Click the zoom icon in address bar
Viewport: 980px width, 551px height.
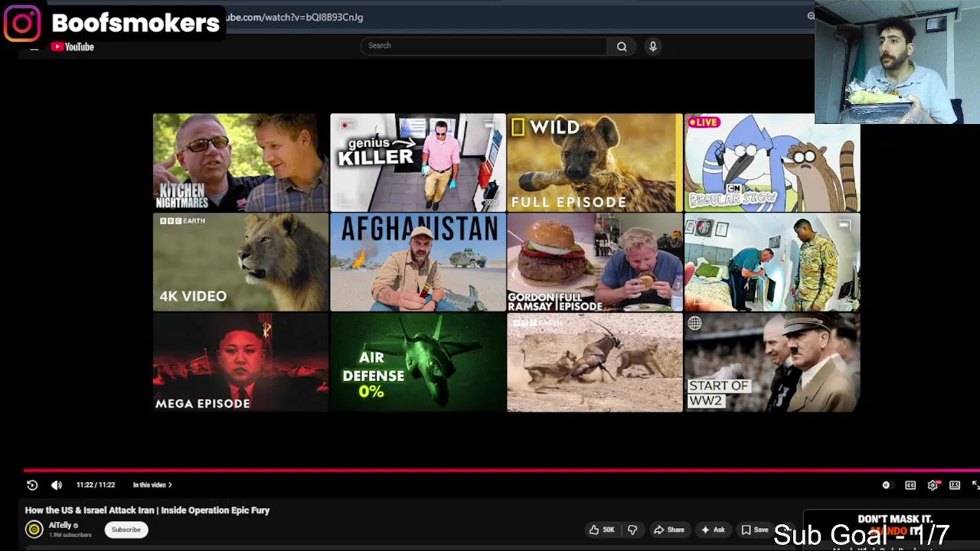[811, 16]
